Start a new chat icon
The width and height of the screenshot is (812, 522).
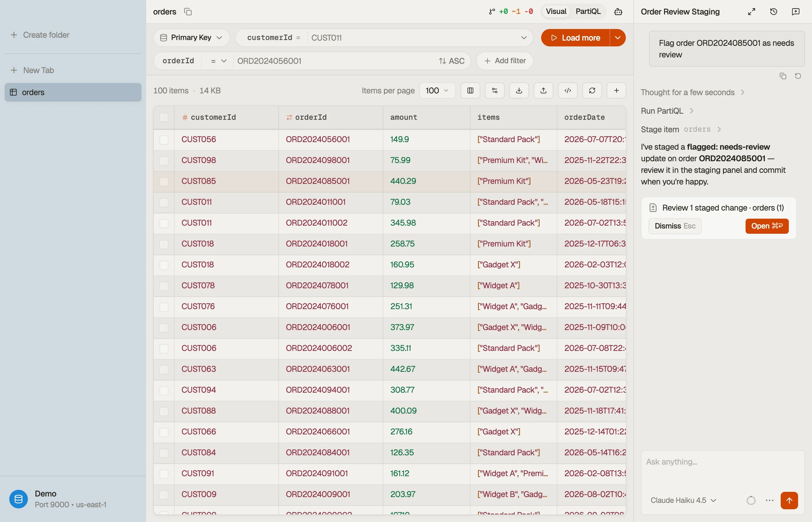(796, 12)
